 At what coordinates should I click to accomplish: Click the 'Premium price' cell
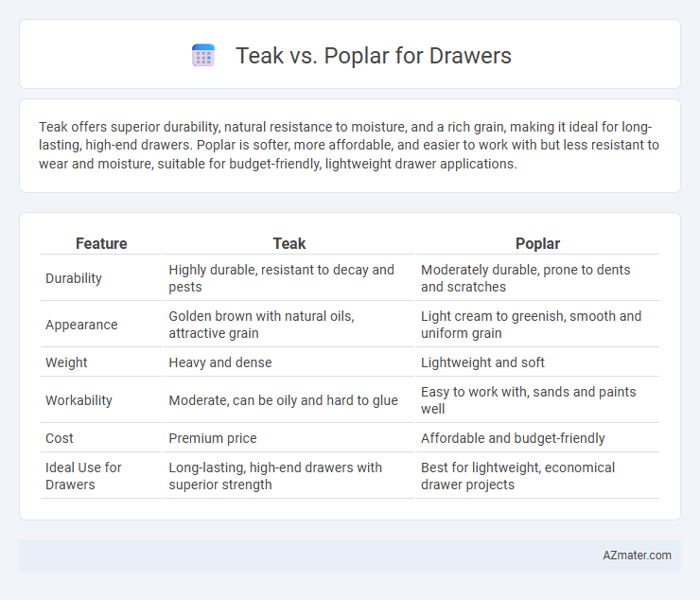point(213,438)
